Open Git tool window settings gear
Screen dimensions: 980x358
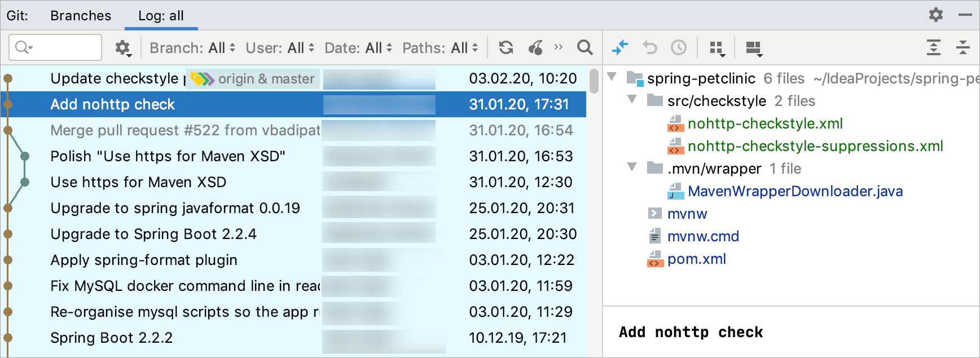click(936, 15)
